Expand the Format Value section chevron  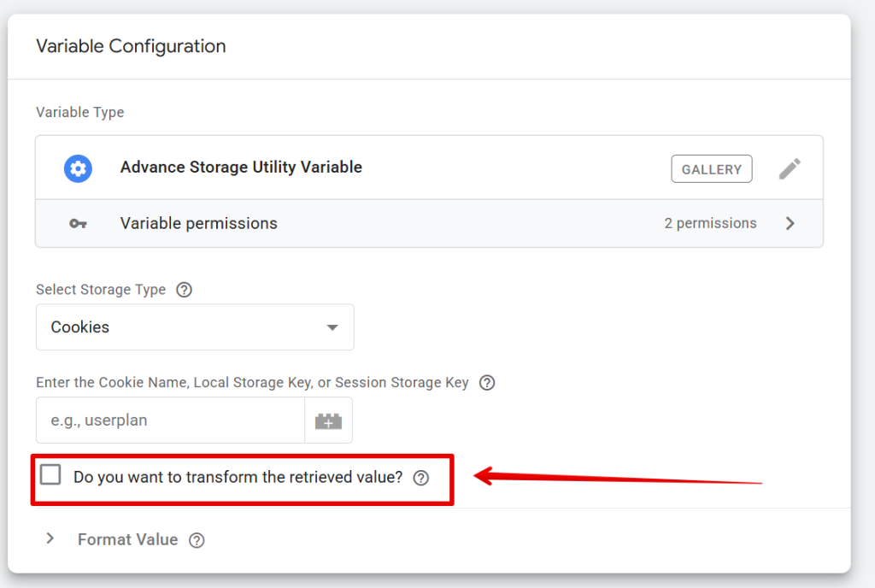(50, 538)
